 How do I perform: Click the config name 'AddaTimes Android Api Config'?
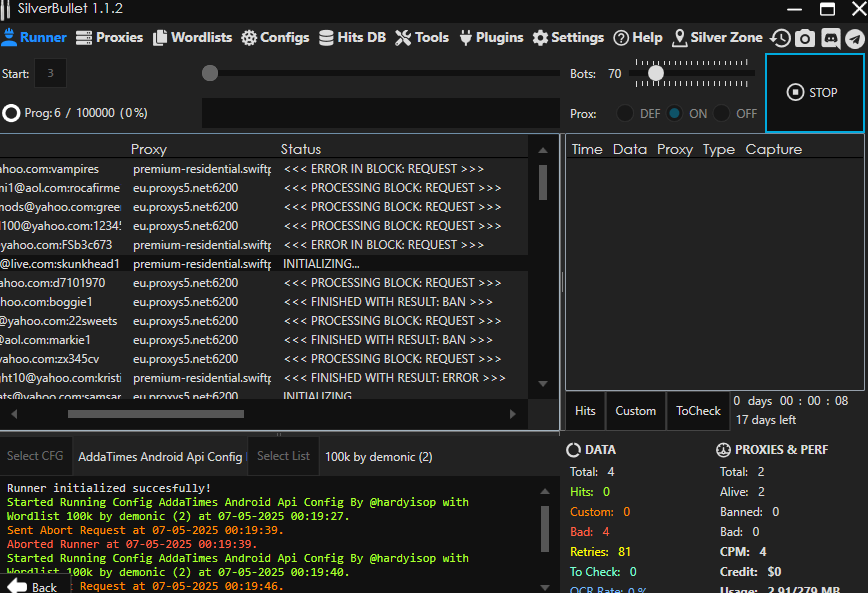(x=160, y=457)
